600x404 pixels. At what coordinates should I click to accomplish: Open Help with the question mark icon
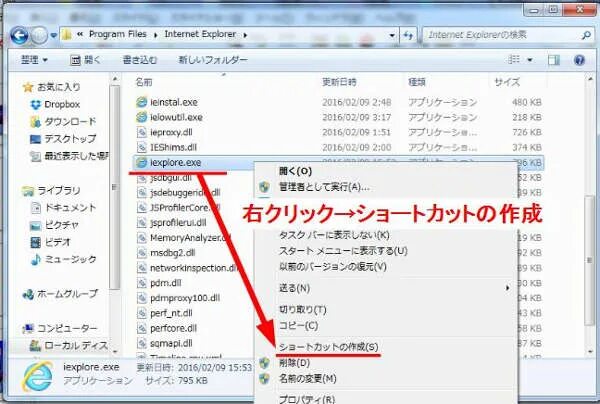580,60
